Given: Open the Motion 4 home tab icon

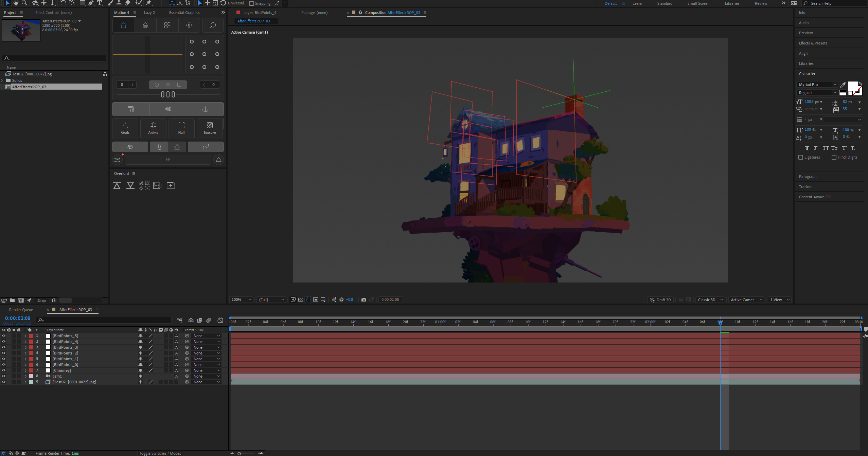Looking at the screenshot, I should 123,25.
